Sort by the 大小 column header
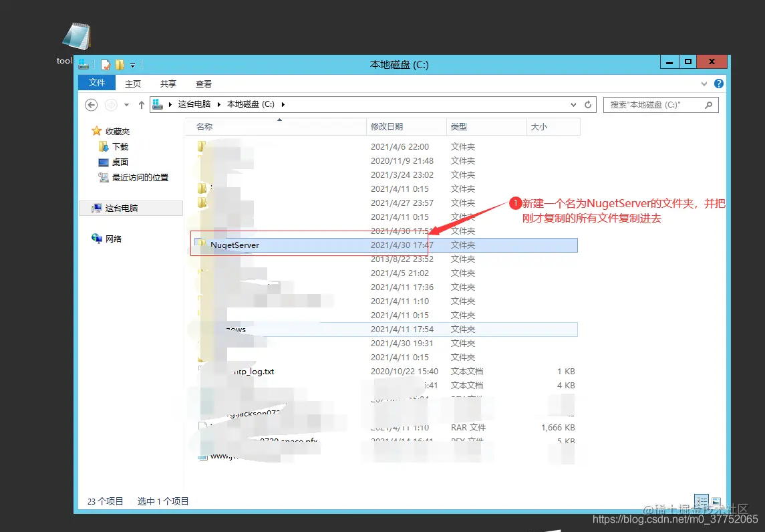Image resolution: width=765 pixels, height=532 pixels. click(x=553, y=126)
